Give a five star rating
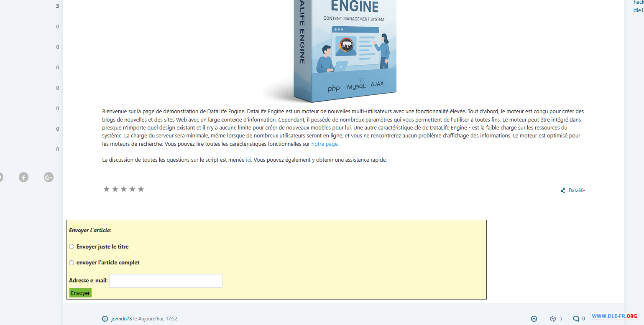 click(141, 189)
